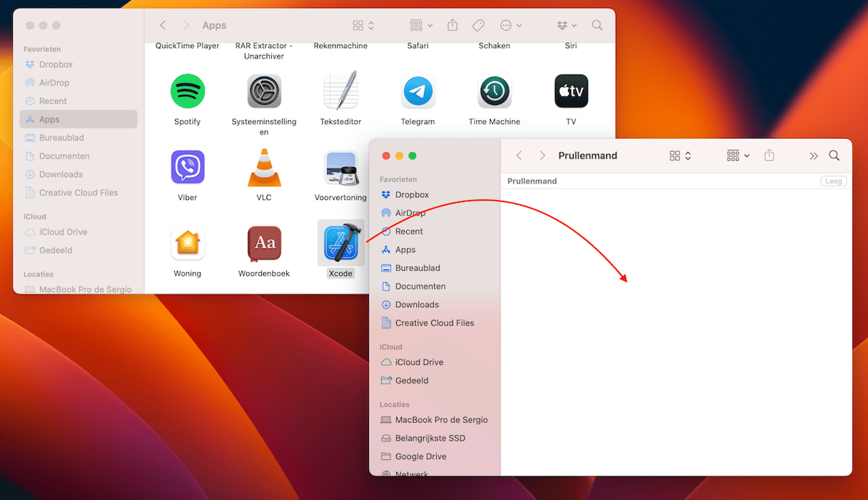Select the Spotify app icon

tap(188, 91)
